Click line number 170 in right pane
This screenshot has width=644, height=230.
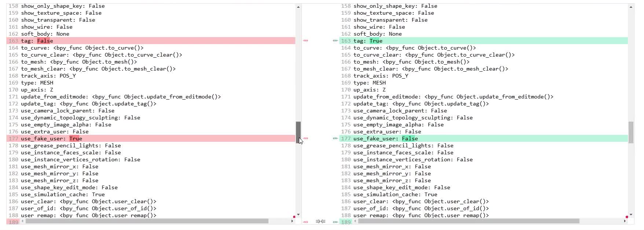(x=345, y=90)
